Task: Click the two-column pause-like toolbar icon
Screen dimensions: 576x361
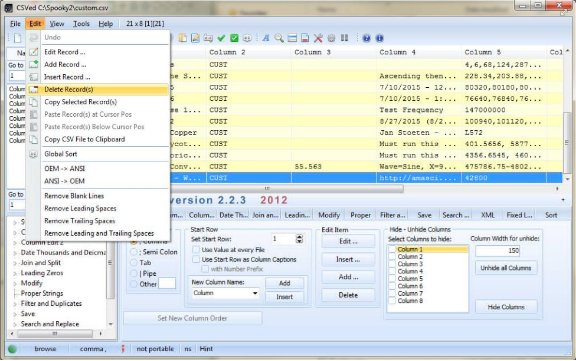Action: point(344,38)
